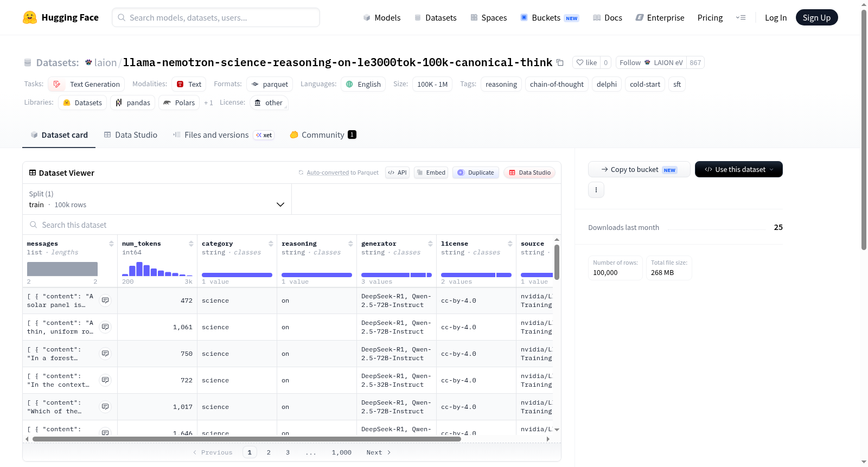The height and width of the screenshot is (467, 868).
Task: Click the Text Generation task tag
Action: [x=86, y=84]
